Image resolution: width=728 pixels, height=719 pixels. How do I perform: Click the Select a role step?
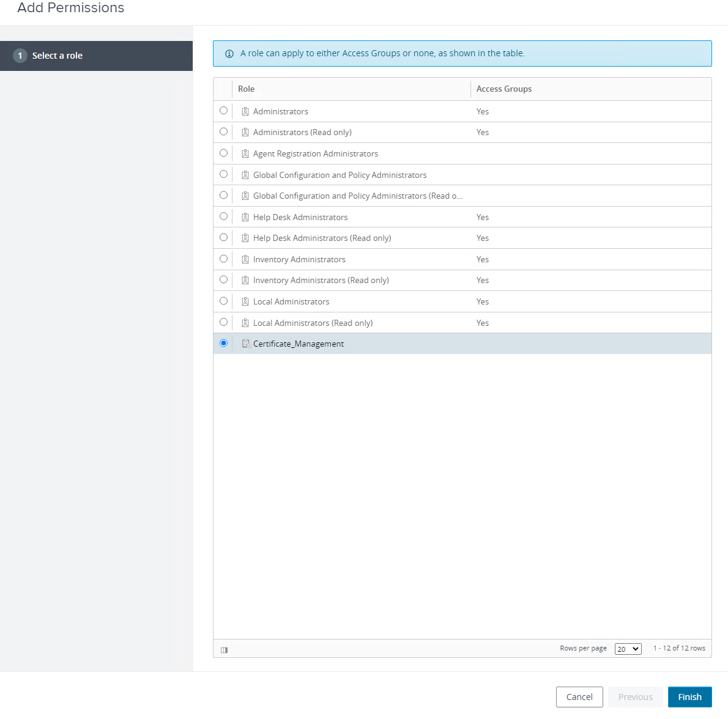click(96, 56)
